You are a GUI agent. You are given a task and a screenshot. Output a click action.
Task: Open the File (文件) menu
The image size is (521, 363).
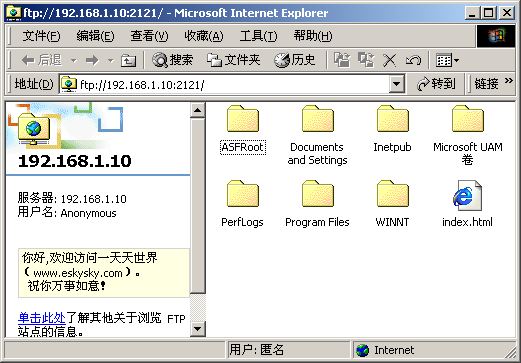tap(41, 36)
